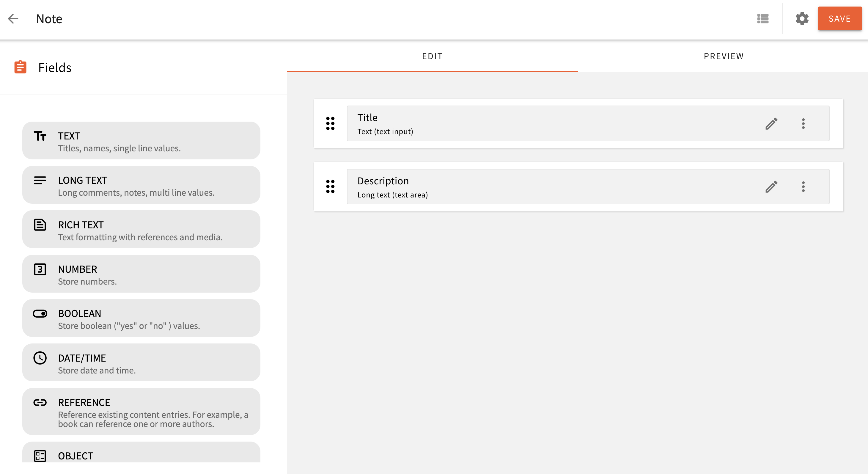Screen dimensions: 868x474
Task: Click the 'Note' page title
Action: [49, 18]
